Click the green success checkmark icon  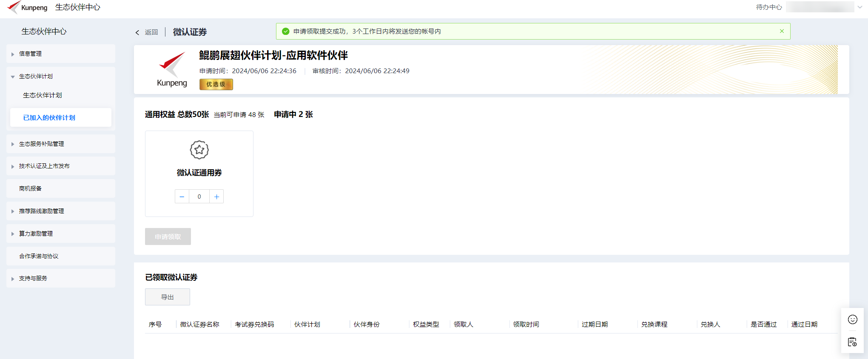tap(286, 31)
